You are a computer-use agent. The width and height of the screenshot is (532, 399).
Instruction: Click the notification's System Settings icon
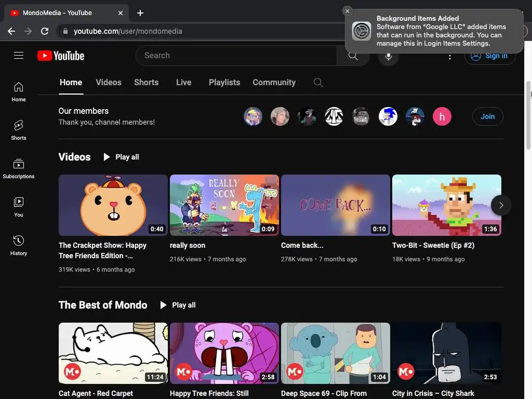coord(362,31)
